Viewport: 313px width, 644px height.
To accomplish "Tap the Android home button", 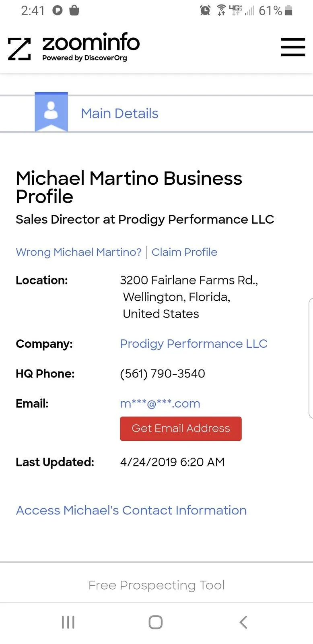I will [156, 622].
